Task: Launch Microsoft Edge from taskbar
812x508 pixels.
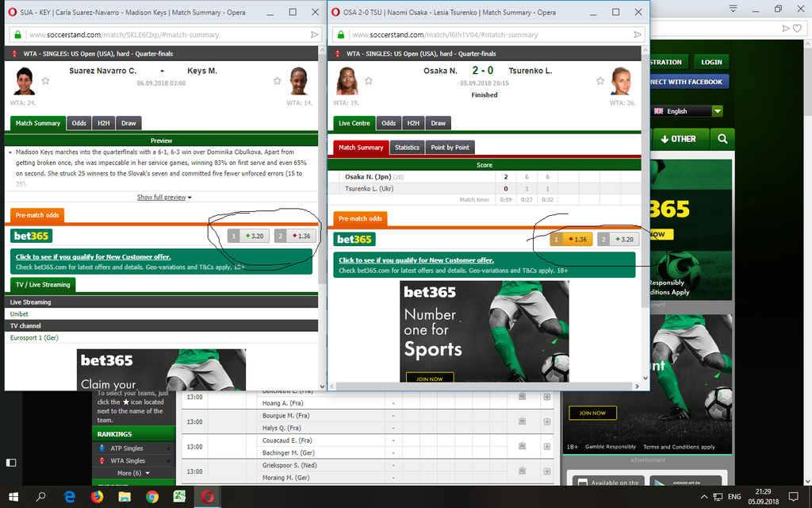Action: pyautogui.click(x=69, y=497)
